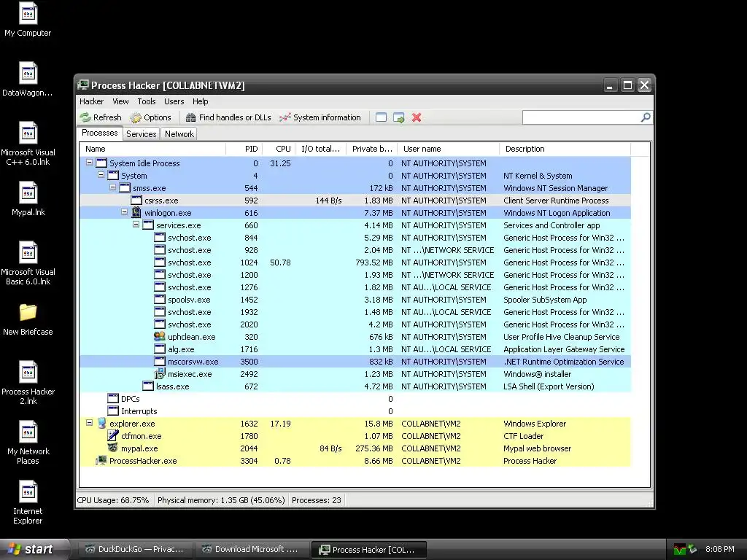Switch to the Network tab
Viewport: 747px width, 560px height.
click(x=179, y=134)
